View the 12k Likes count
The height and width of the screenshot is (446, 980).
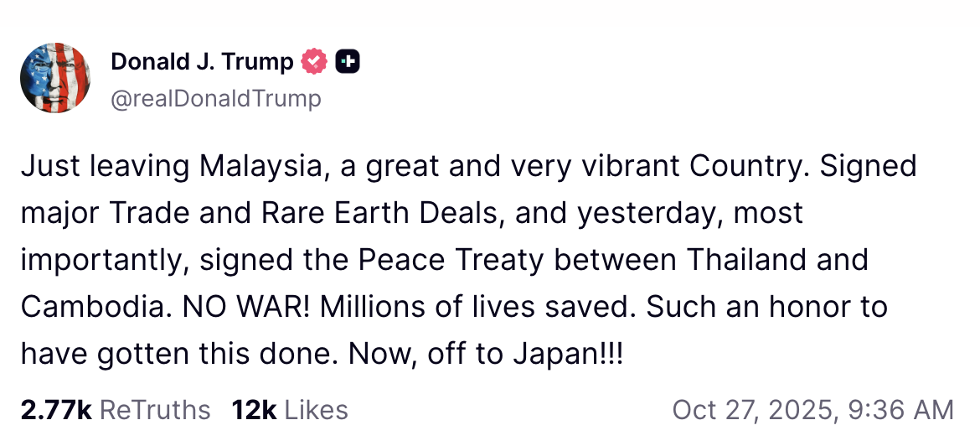pos(290,410)
